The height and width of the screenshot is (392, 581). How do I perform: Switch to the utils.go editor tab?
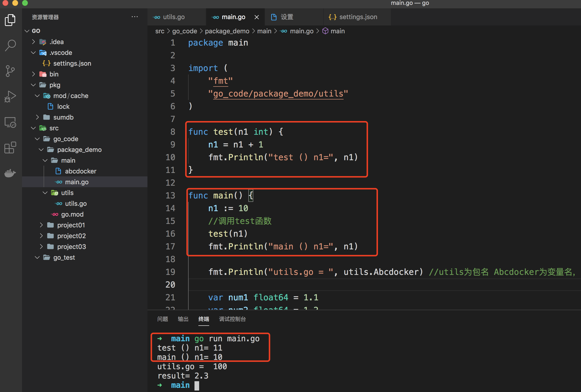[173, 17]
